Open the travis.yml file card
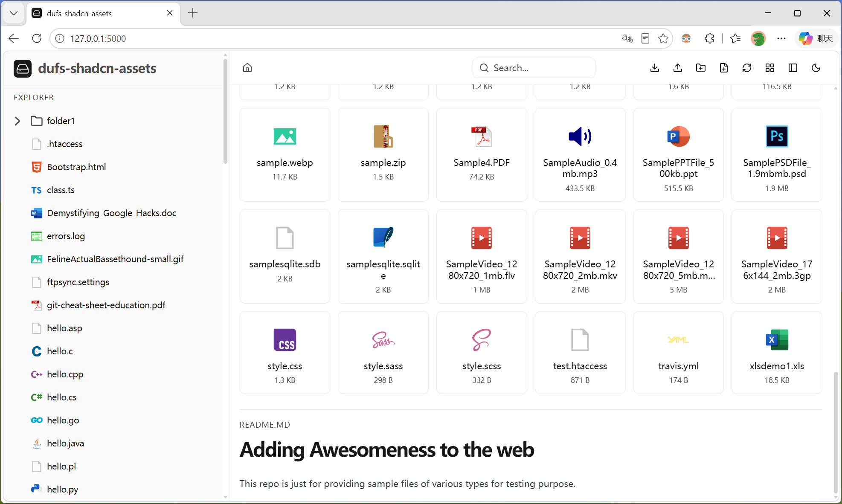 pos(679,353)
